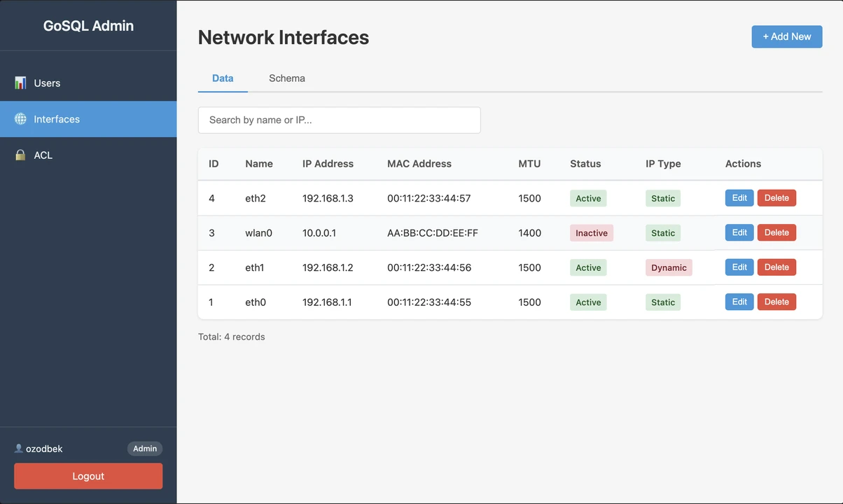Click the ACL padlock icon
Image resolution: width=843 pixels, height=504 pixels.
pyautogui.click(x=20, y=155)
